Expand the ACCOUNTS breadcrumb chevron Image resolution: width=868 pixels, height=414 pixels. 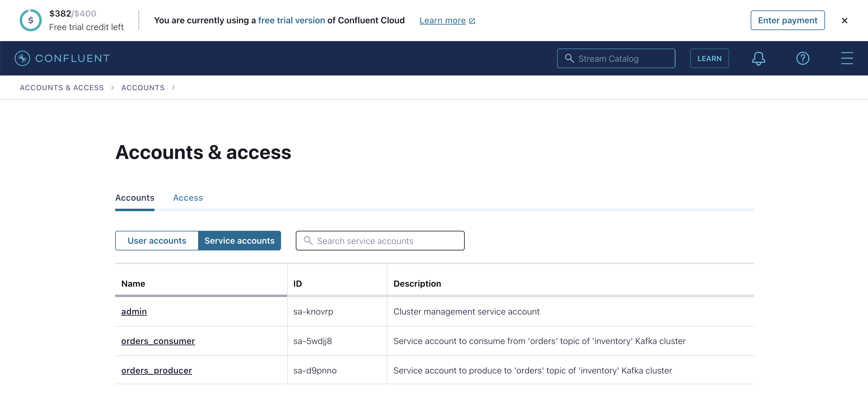[173, 87]
